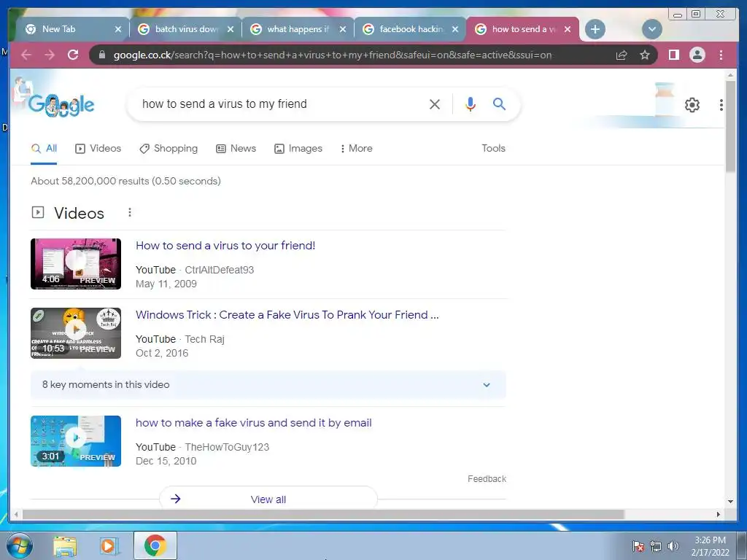Image resolution: width=747 pixels, height=560 pixels.
Task: Bookmark this page with the star icon
Action: [645, 55]
